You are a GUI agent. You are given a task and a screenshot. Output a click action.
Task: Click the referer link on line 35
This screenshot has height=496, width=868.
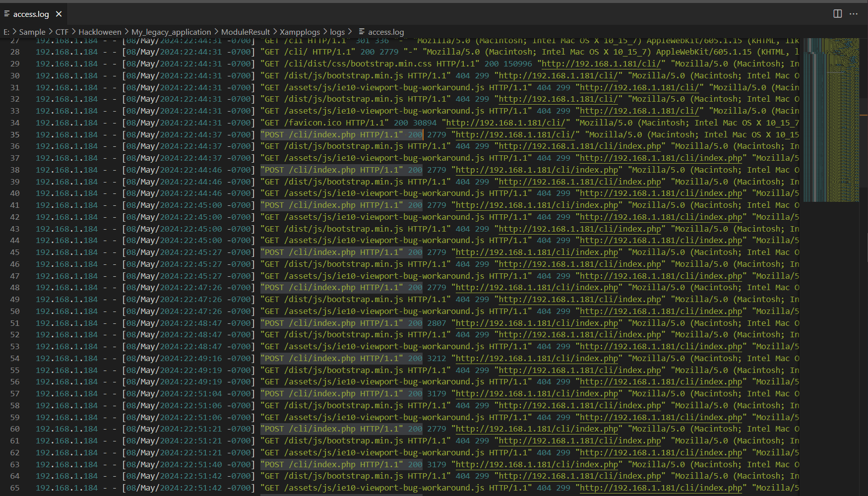pos(516,135)
